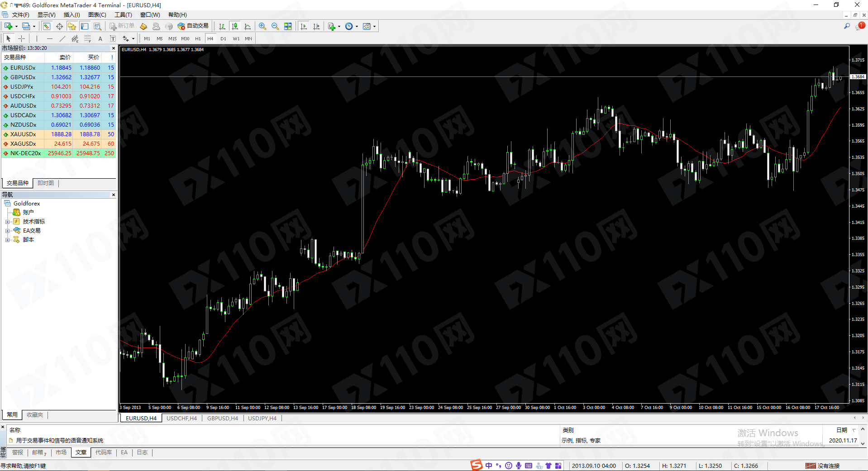Screen dimensions: 868x471
Task: Switch to the GBPUSD,H4 chart tab
Action: pos(223,418)
